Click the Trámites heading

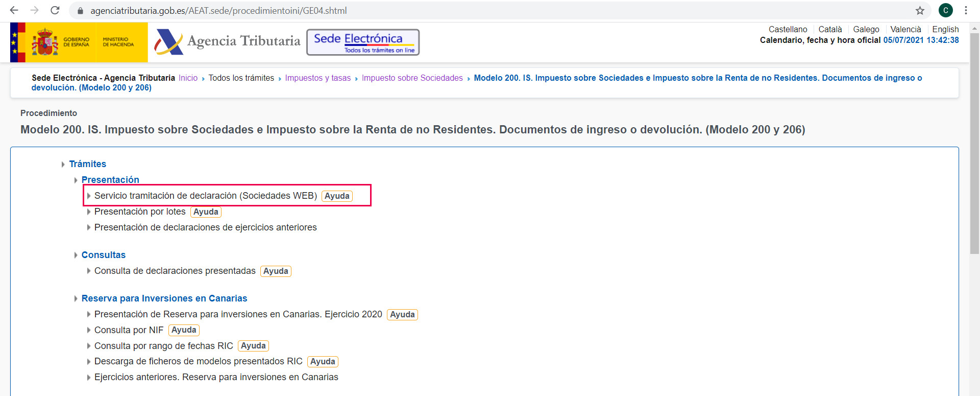point(88,164)
